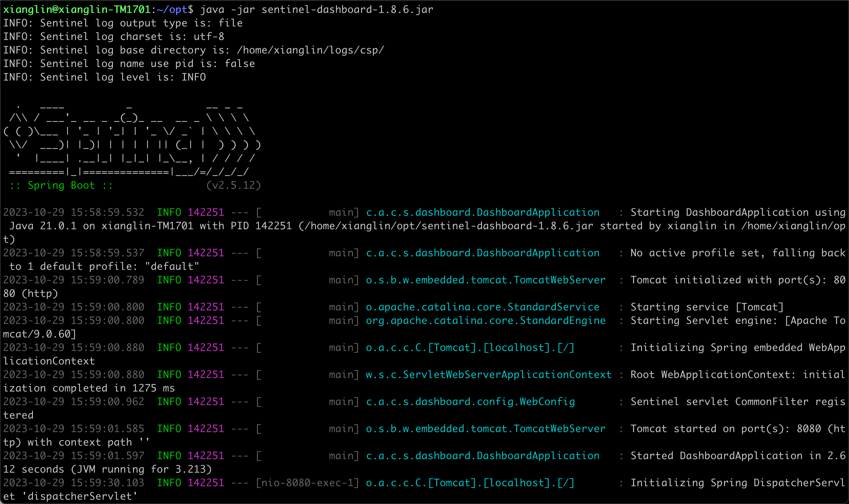
Task: Click the timestamp '2023-10-29 15:59:00.789'
Action: (74, 280)
